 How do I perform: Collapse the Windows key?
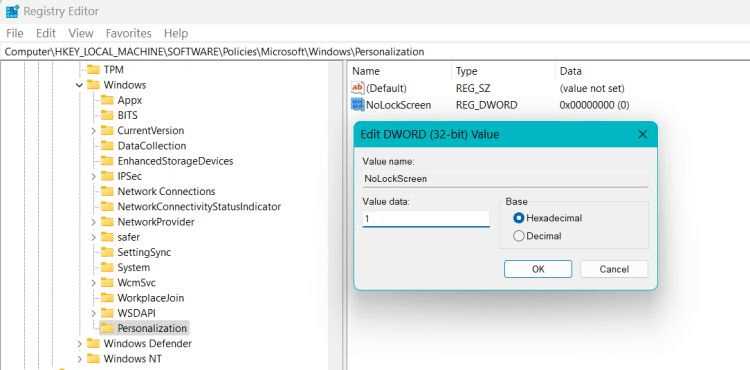79,85
